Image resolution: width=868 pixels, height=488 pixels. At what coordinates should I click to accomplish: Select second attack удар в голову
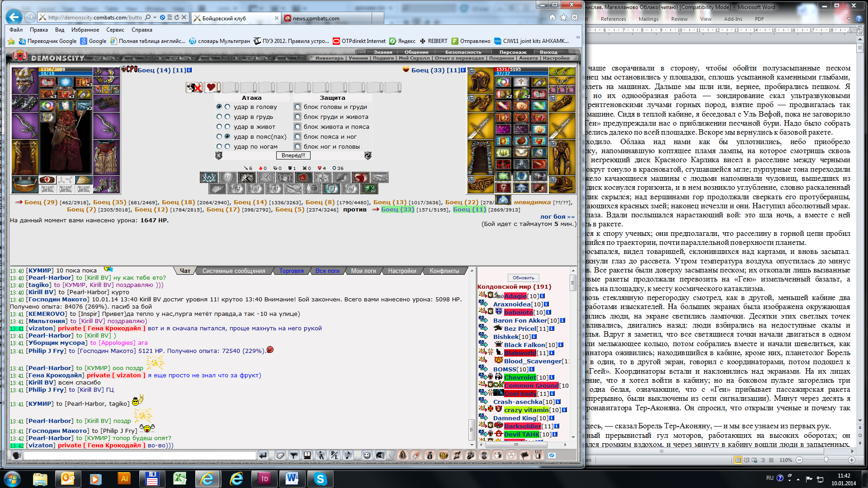pyautogui.click(x=227, y=107)
